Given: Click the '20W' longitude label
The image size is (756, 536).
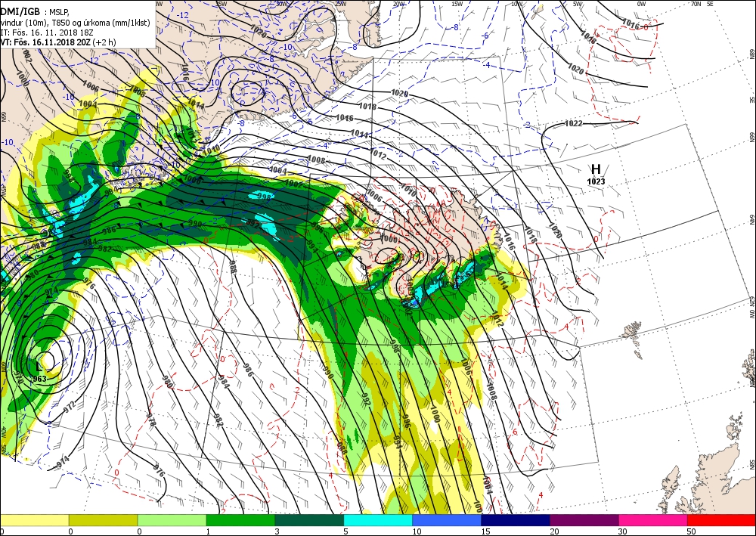Looking at the screenshot, I should tap(398, 4).
